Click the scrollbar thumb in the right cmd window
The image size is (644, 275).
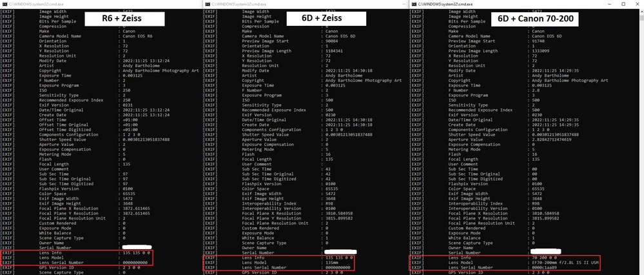pos(641,19)
